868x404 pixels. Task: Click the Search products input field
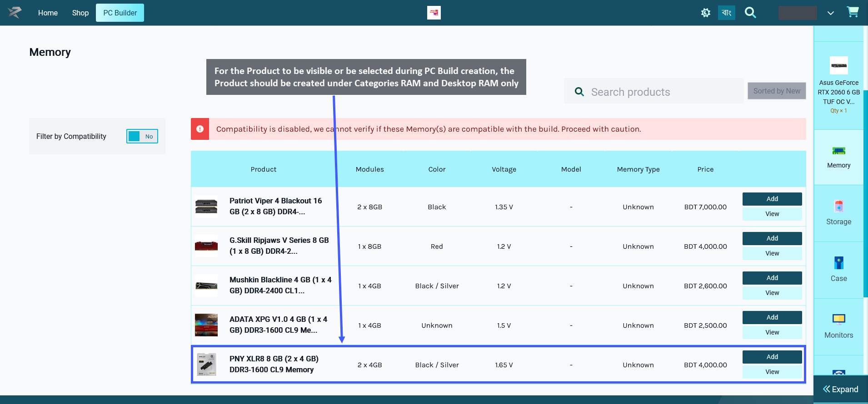coord(653,91)
